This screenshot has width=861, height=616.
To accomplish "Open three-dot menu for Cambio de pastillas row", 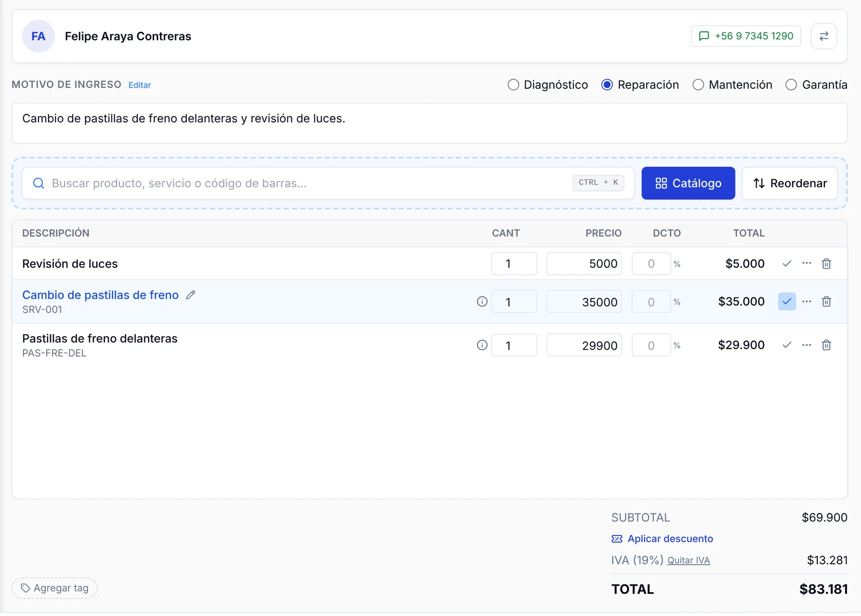I will [x=807, y=301].
